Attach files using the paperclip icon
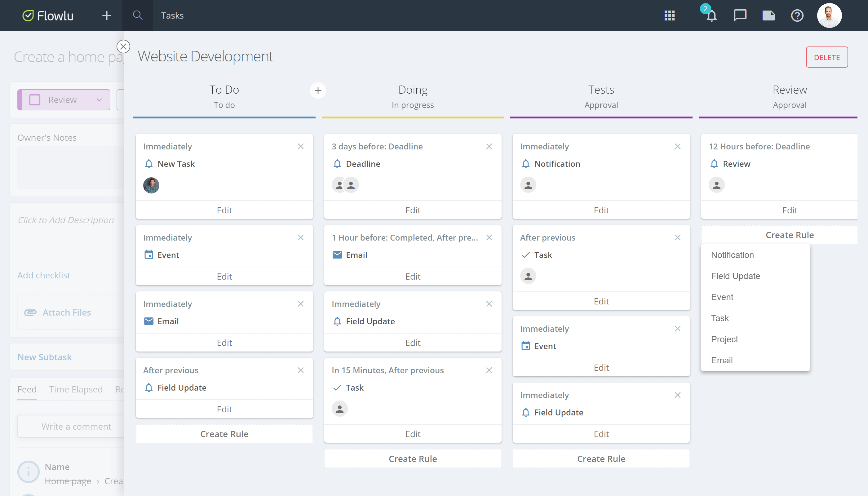This screenshot has height=496, width=868. click(30, 312)
